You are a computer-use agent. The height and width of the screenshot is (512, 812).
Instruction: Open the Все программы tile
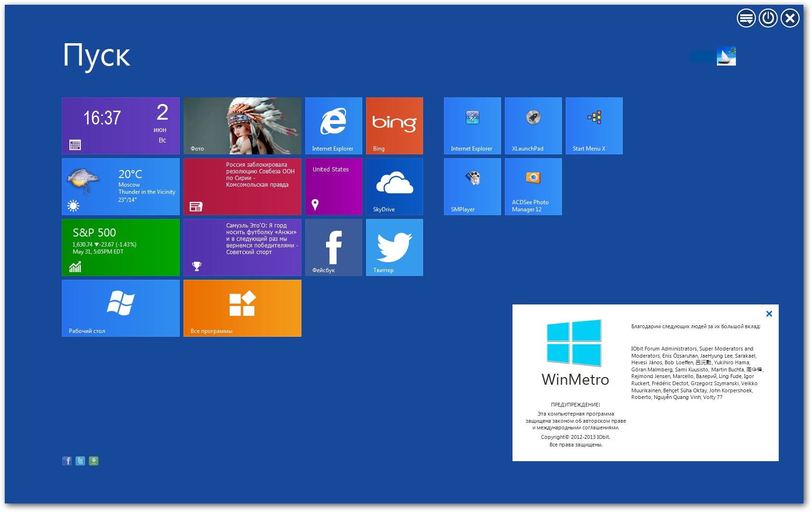[242, 308]
